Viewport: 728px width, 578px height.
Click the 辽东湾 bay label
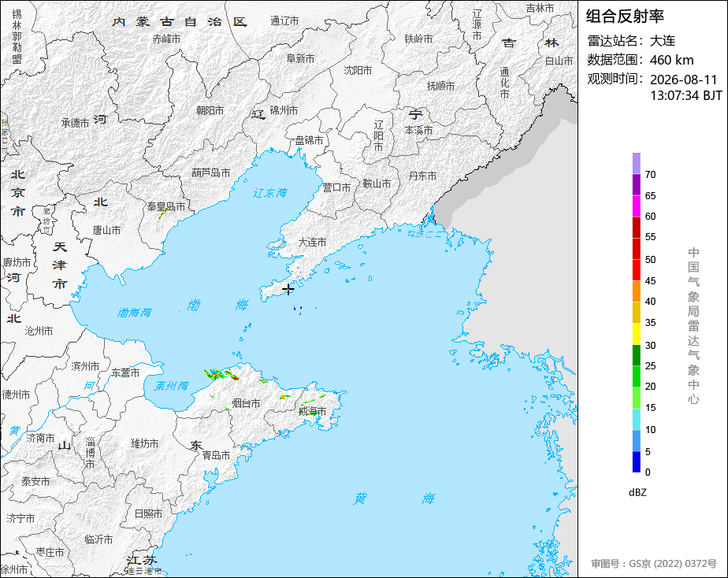click(x=270, y=192)
